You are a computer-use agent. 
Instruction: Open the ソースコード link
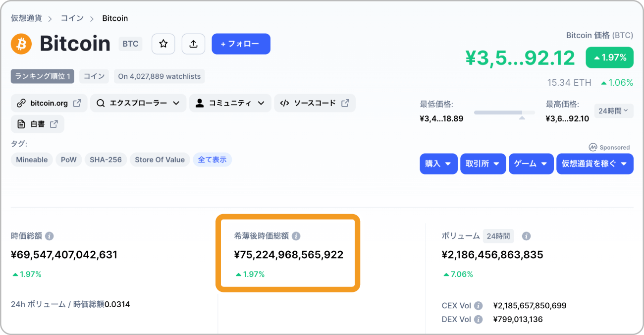point(315,103)
